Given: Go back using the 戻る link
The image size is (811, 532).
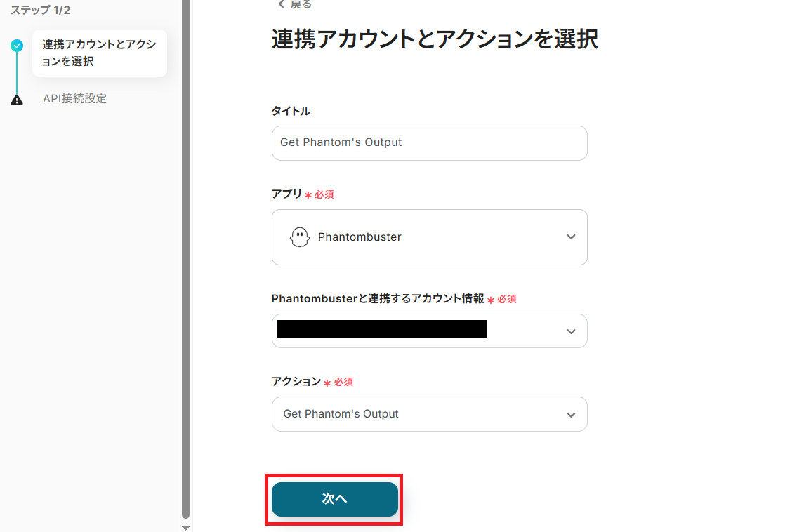Looking at the screenshot, I should tap(301, 4).
